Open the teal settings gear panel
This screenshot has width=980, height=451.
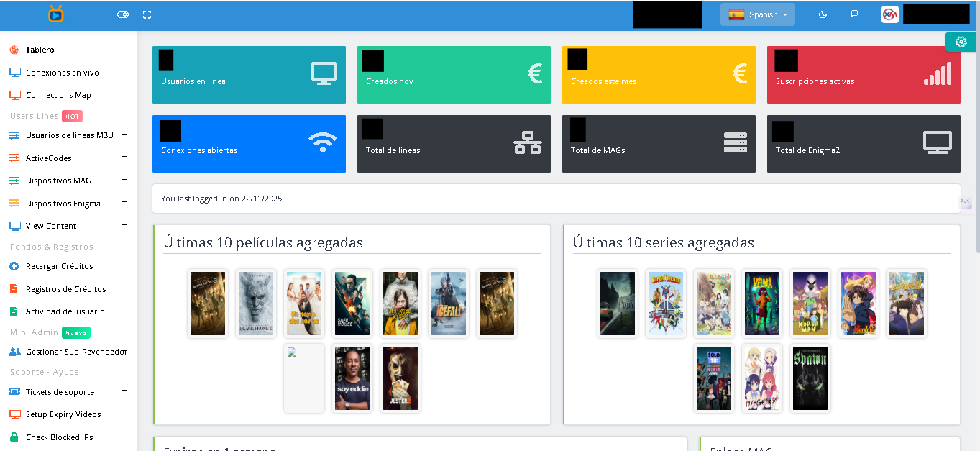click(961, 42)
